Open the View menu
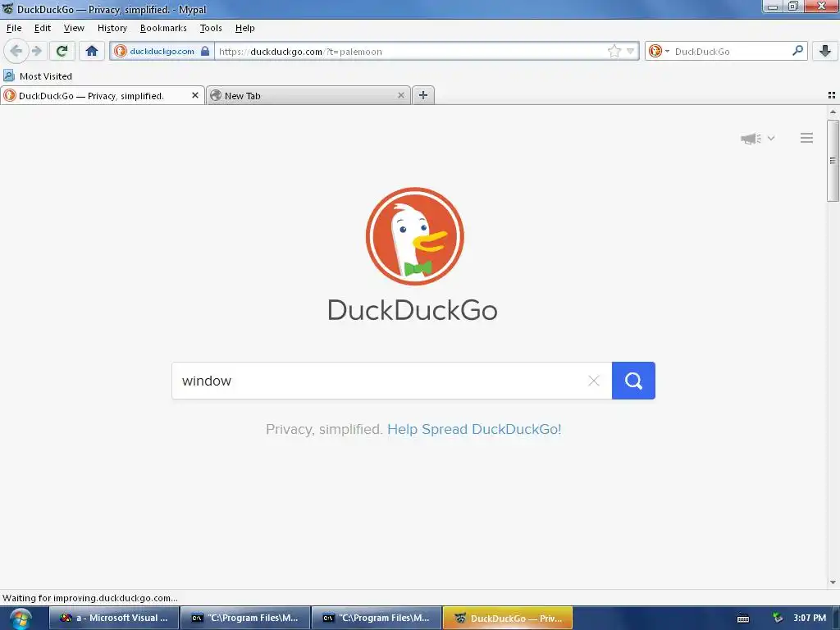This screenshot has width=840, height=630. [74, 28]
